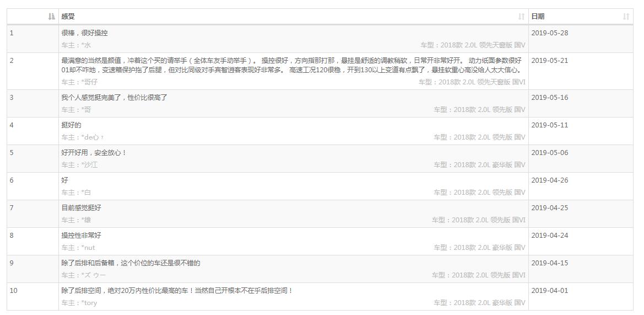Click date 2019-04-24
Image resolution: width=644 pixels, height=315 pixels.
click(550, 235)
